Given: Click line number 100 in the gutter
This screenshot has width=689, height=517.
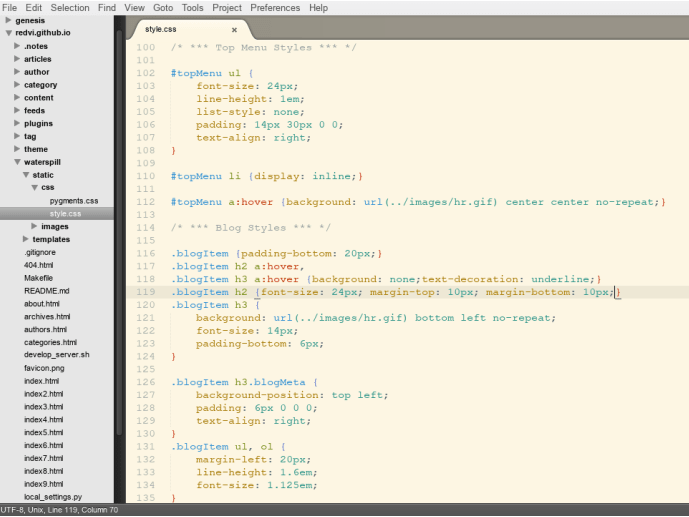Looking at the screenshot, I should [145, 47].
